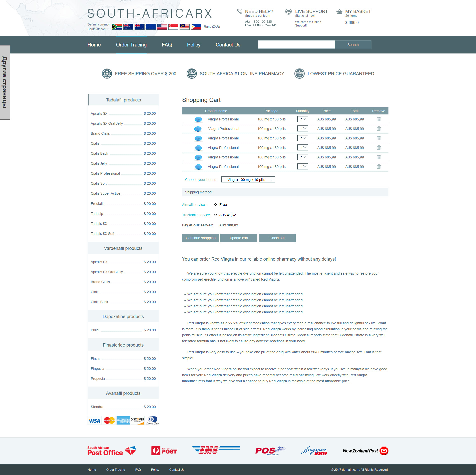
Task: Click the Update cart button
Action: click(239, 238)
